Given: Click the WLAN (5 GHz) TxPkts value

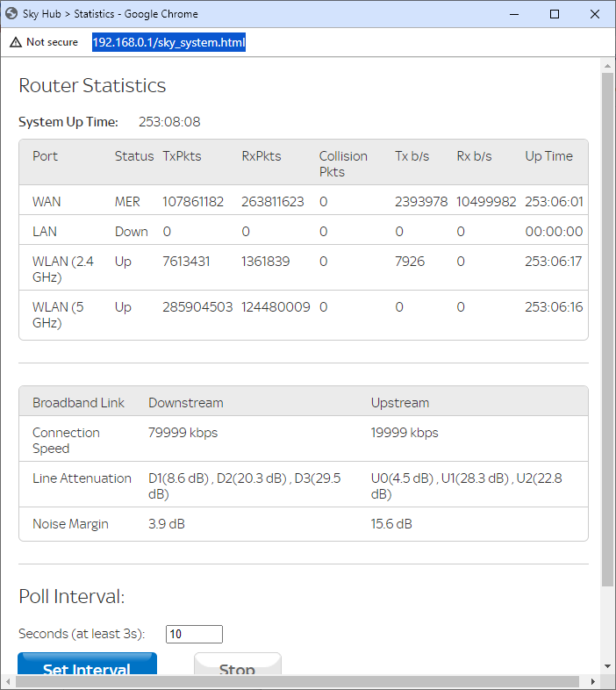Looking at the screenshot, I should (x=197, y=307).
